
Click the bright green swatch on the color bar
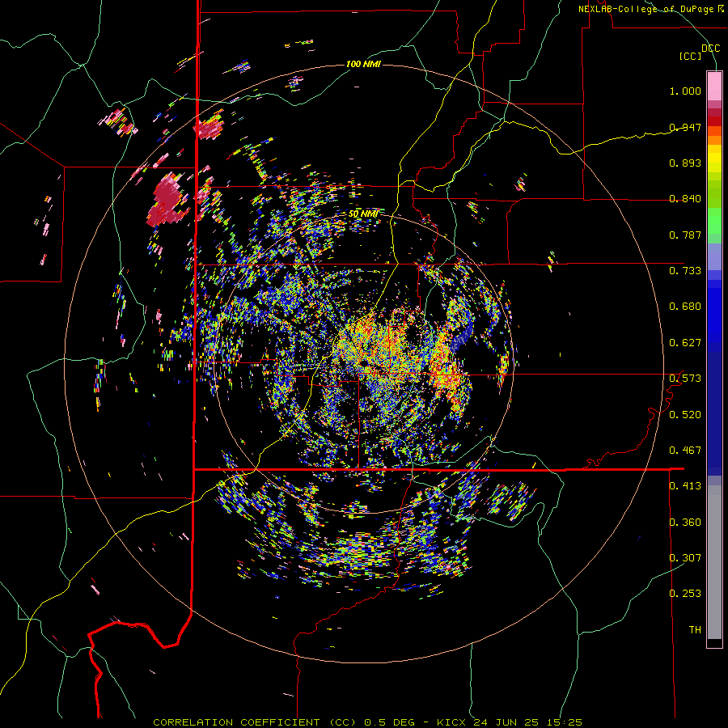pyautogui.click(x=714, y=221)
